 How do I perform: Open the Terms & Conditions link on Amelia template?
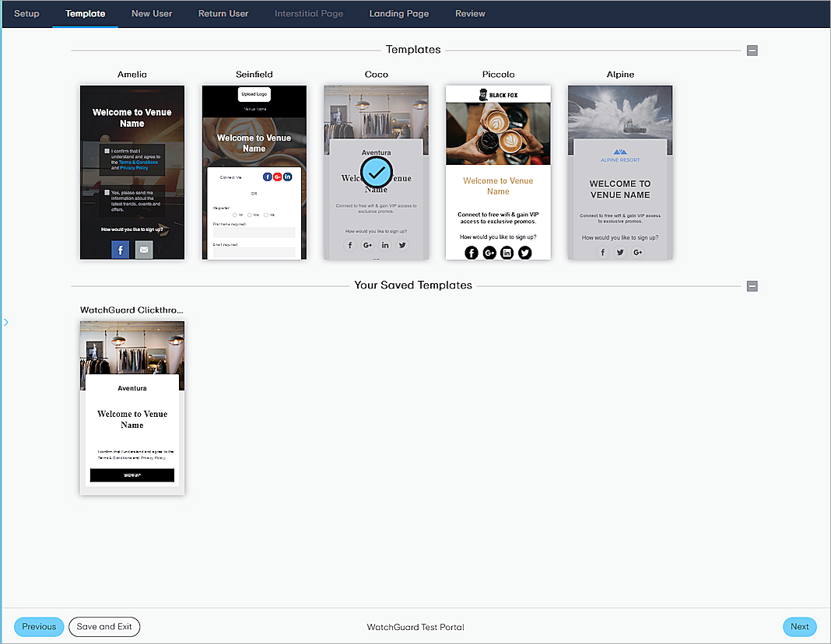click(x=138, y=162)
